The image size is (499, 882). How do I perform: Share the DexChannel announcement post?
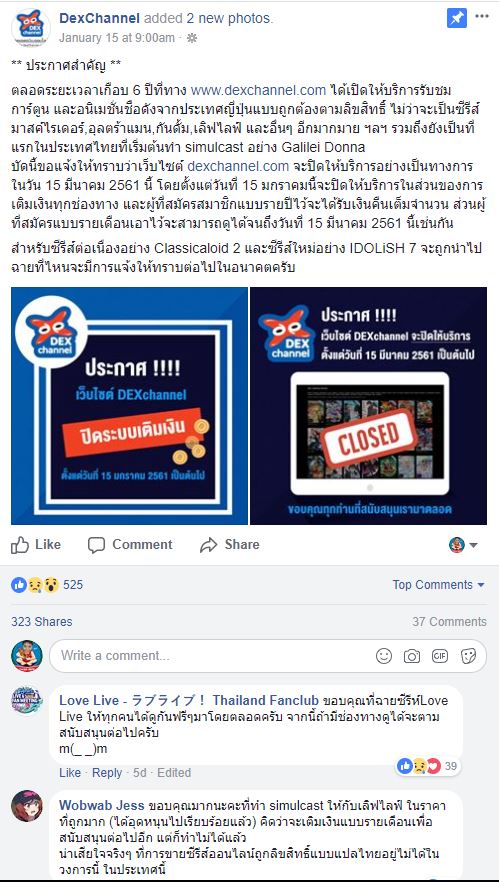tap(230, 544)
